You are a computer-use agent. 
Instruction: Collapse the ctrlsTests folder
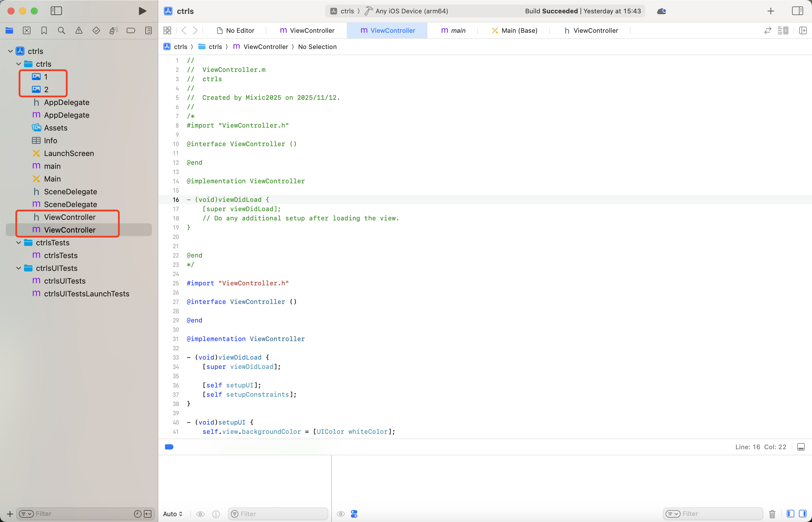(x=19, y=243)
